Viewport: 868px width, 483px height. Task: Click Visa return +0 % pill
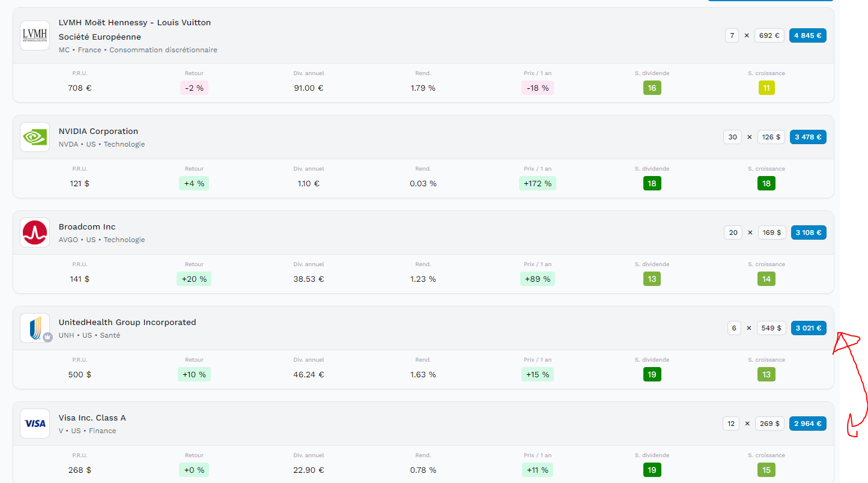click(x=194, y=470)
